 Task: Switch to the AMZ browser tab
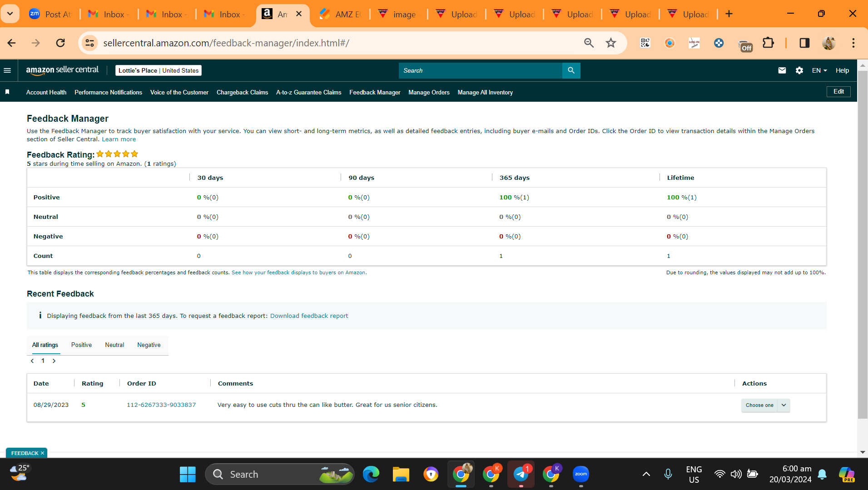[x=340, y=14]
